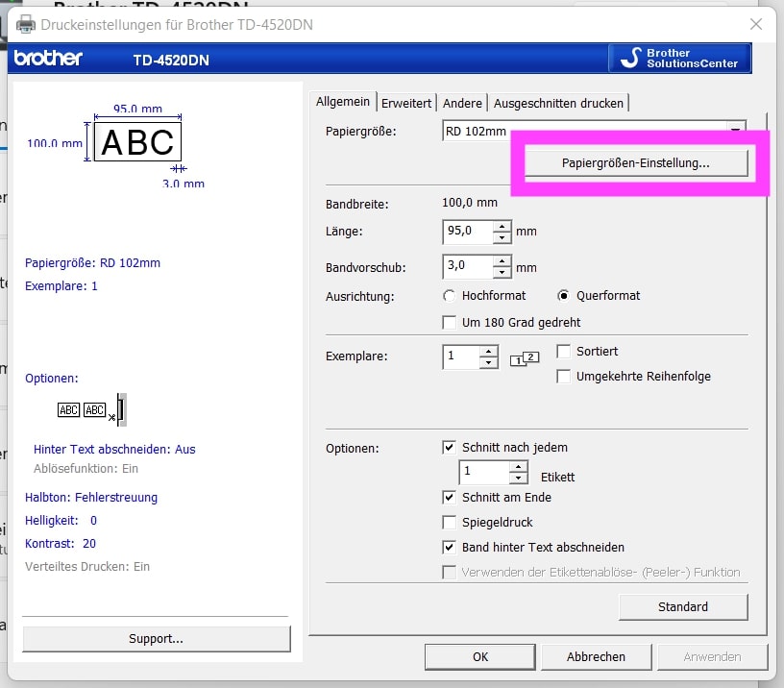Click the ABC label preview image

tap(137, 142)
